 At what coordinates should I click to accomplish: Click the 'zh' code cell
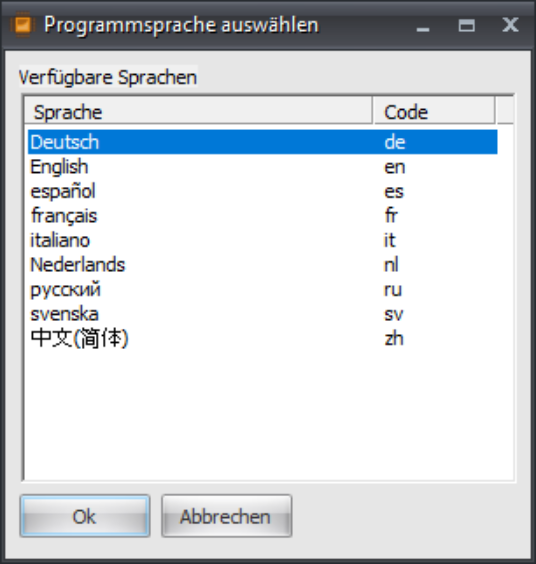point(394,338)
